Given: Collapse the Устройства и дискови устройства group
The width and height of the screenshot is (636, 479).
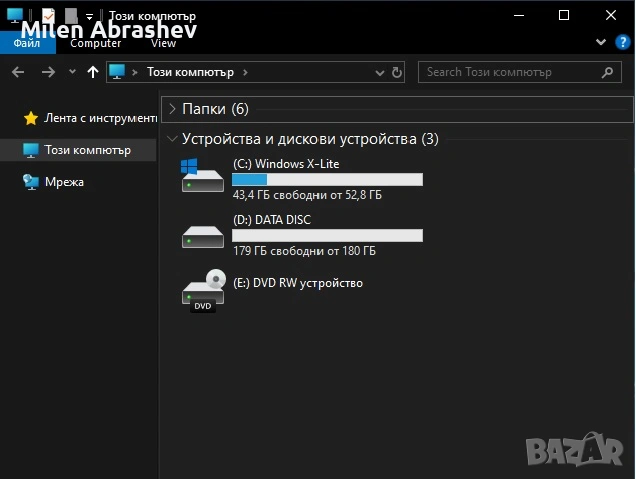Looking at the screenshot, I should click(x=173, y=139).
